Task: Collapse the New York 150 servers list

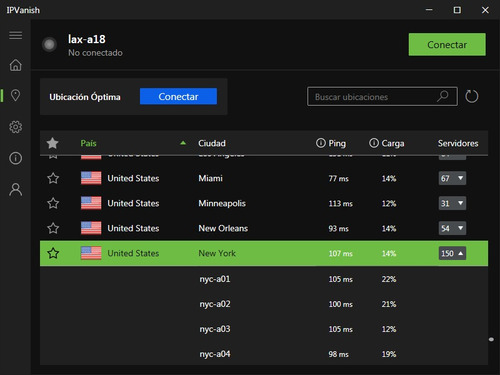Action: pyautogui.click(x=452, y=253)
